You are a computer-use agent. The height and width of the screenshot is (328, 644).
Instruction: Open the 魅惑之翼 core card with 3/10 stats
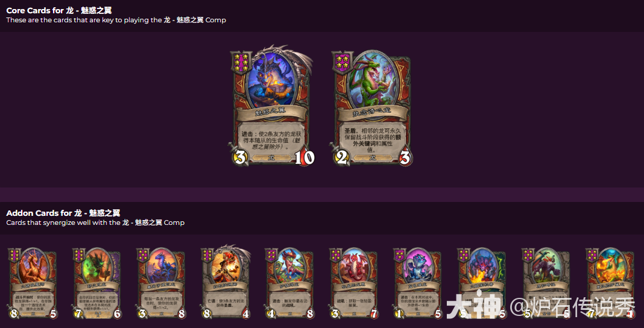[273, 106]
